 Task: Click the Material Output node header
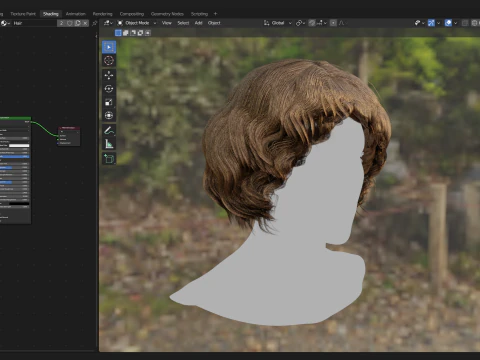click(x=69, y=128)
